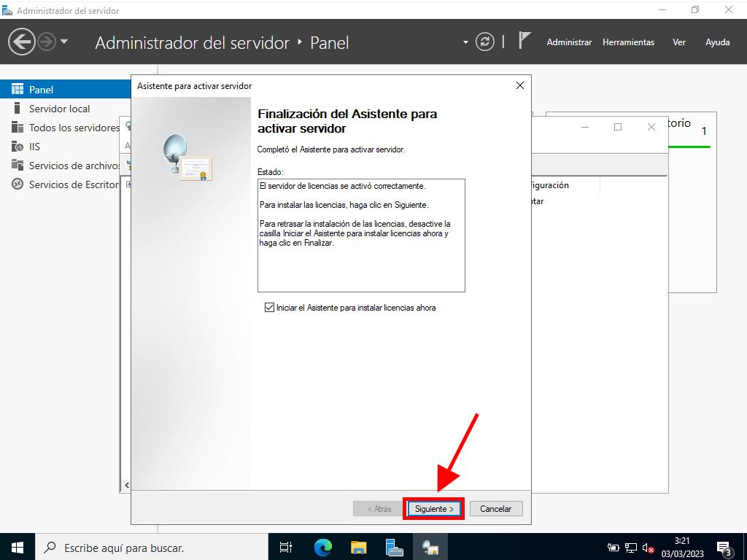This screenshot has width=747, height=560.
Task: Click the Refresh icon in header bar
Action: (x=484, y=42)
